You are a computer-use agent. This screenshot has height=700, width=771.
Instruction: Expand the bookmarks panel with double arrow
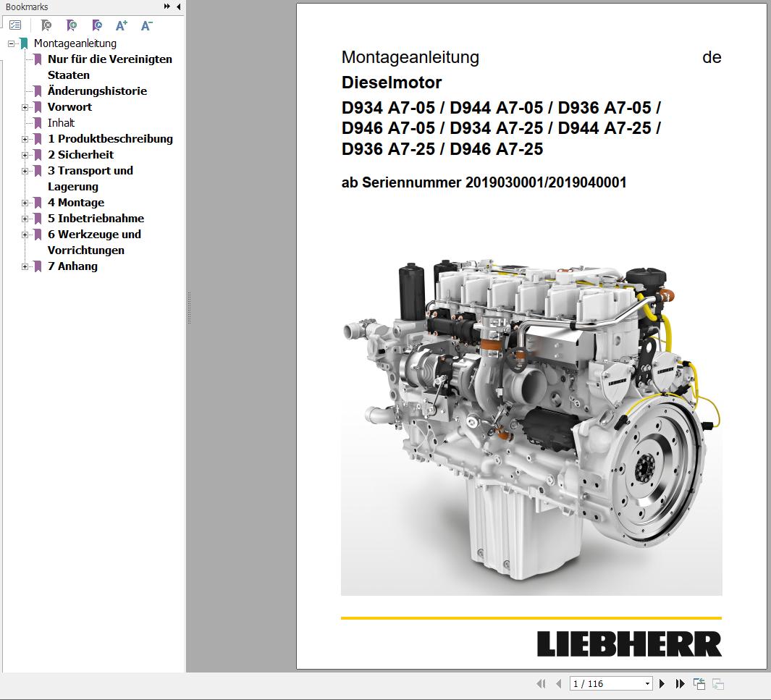click(167, 7)
